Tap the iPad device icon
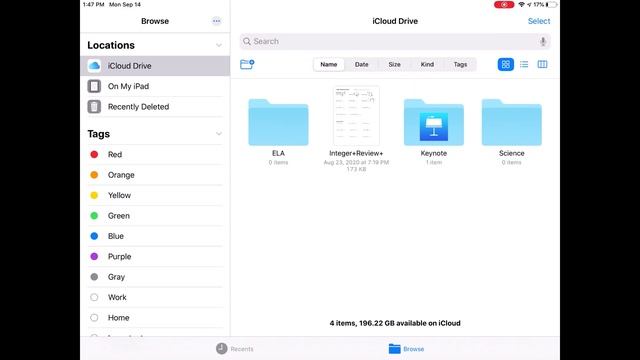The height and width of the screenshot is (360, 640). tap(94, 86)
